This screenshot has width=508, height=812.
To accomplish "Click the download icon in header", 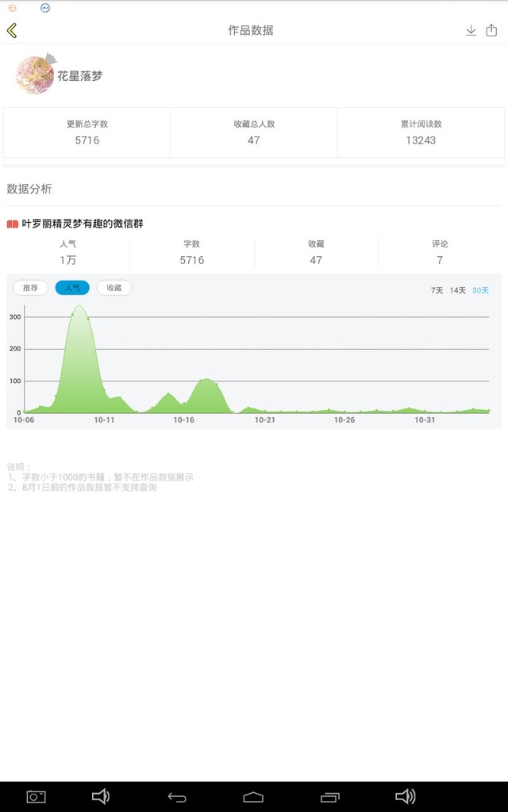I will click(471, 30).
